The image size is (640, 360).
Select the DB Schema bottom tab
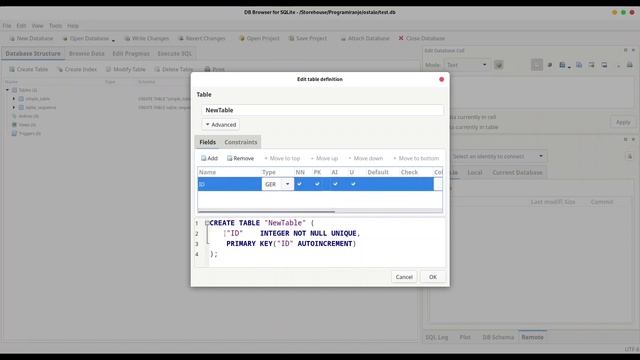[x=498, y=337]
